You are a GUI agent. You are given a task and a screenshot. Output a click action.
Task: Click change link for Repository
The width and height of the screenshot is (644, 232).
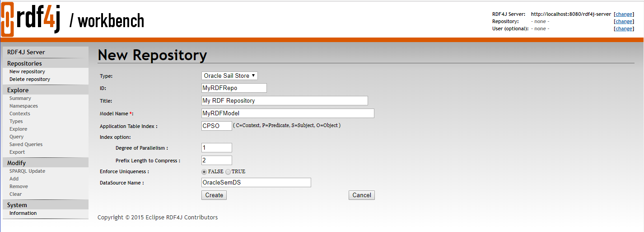(x=624, y=21)
